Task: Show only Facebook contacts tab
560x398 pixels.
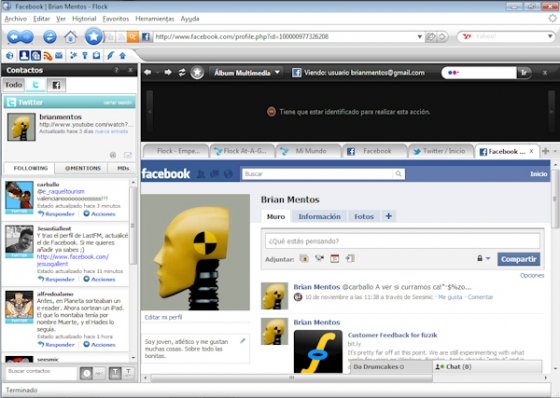Action: pos(56,85)
